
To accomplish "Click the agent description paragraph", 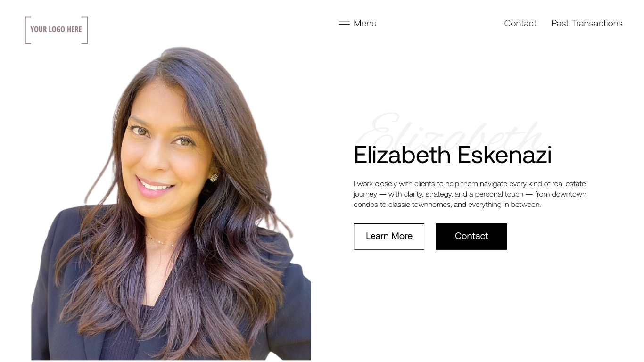I will (x=470, y=194).
